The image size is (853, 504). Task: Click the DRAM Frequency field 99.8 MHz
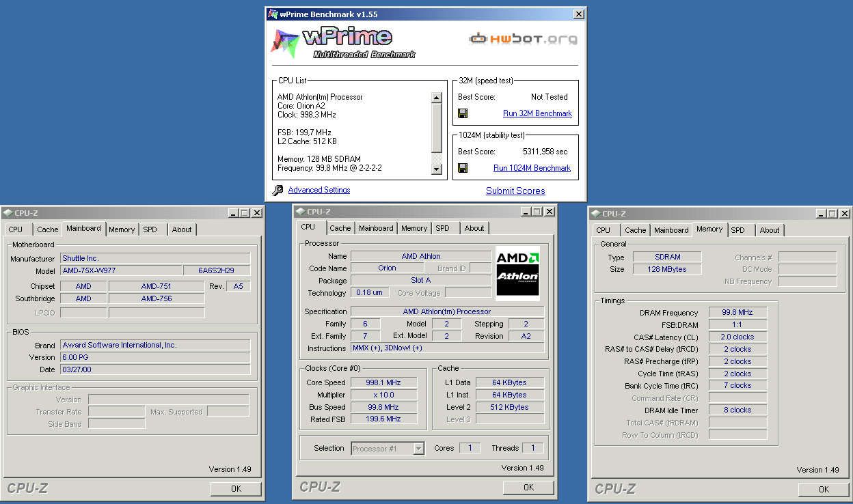point(737,312)
